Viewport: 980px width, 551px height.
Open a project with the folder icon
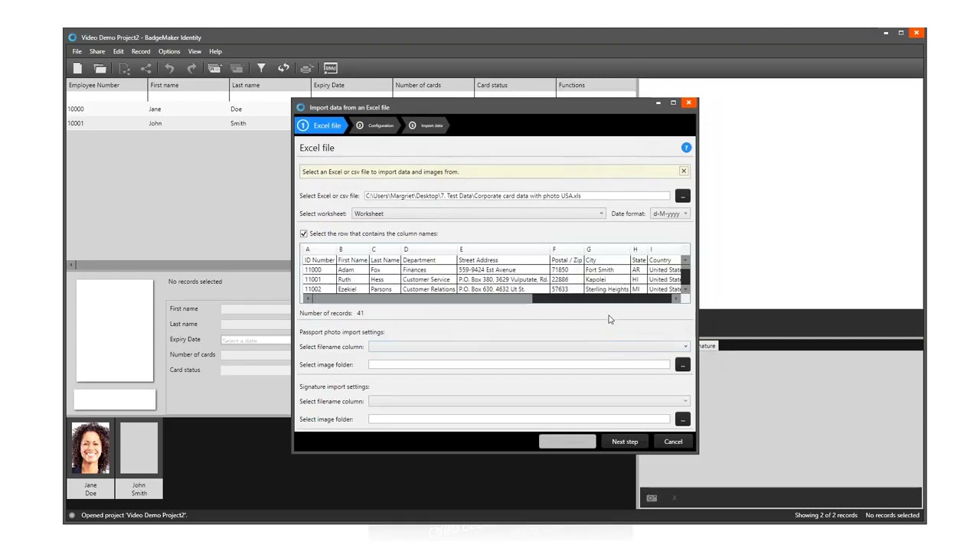click(x=100, y=68)
